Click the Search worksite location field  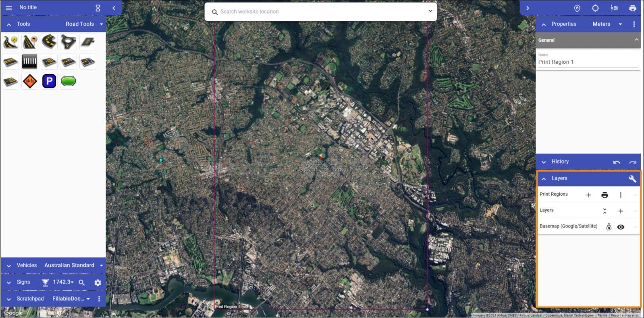321,12
